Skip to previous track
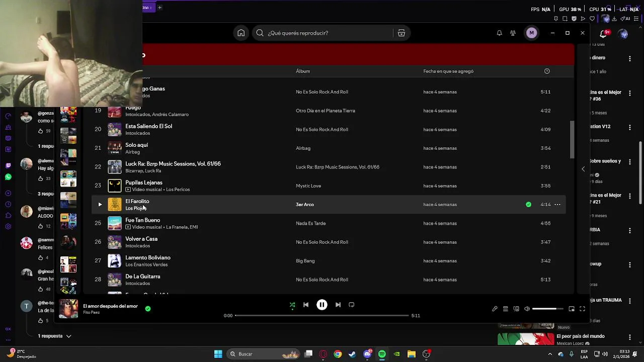This screenshot has width=644, height=362. click(306, 305)
